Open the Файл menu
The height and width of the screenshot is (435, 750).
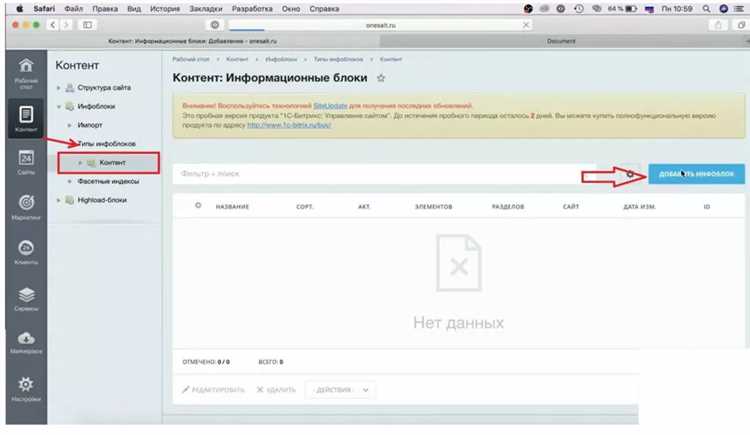(74, 9)
